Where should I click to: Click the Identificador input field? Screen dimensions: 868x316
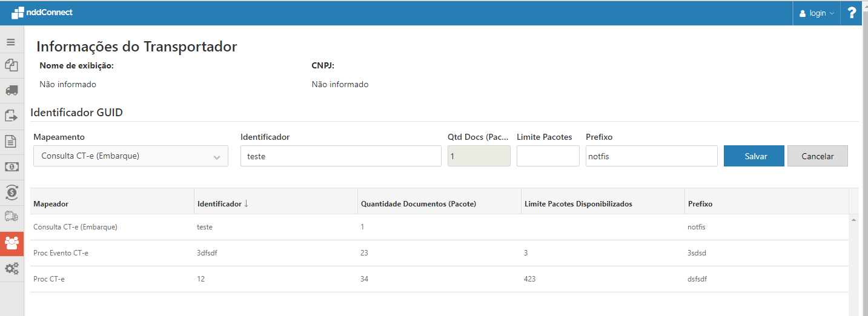coord(341,156)
